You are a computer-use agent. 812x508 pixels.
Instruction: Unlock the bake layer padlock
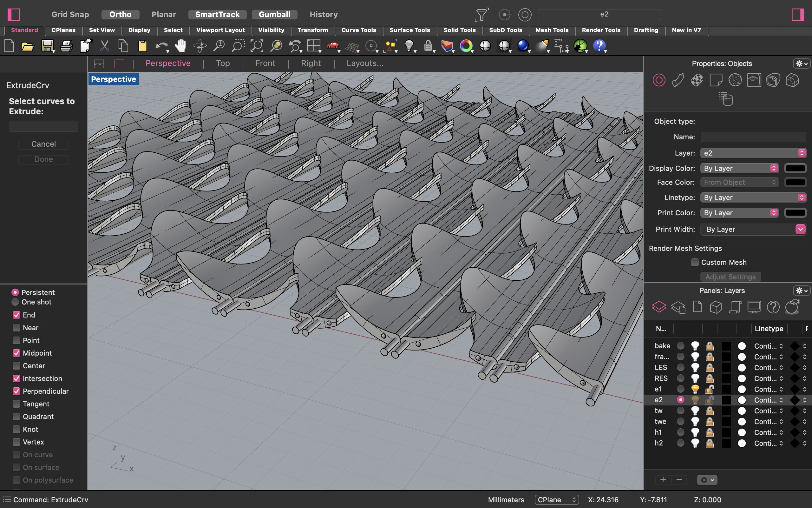(710, 346)
